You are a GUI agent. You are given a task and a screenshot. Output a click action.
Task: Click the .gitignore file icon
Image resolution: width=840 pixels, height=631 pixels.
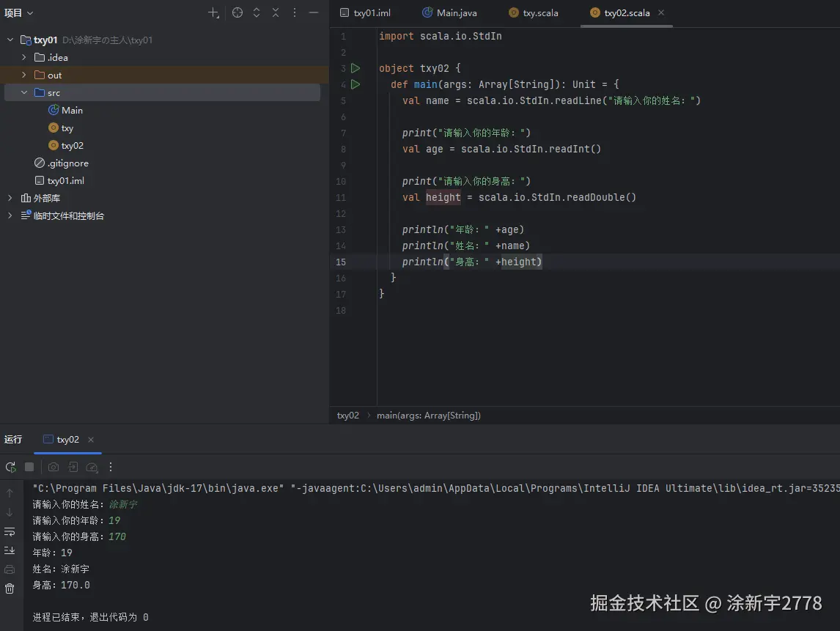pyautogui.click(x=40, y=163)
